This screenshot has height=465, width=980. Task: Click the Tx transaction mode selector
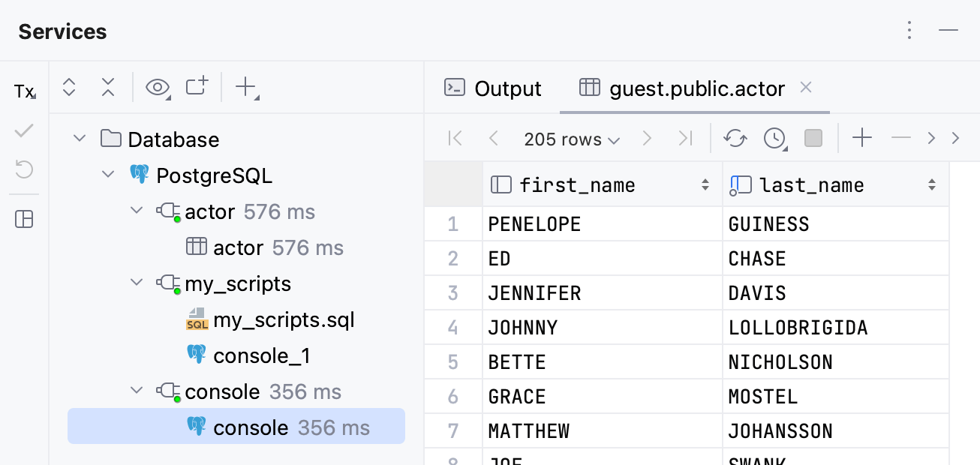[23, 91]
